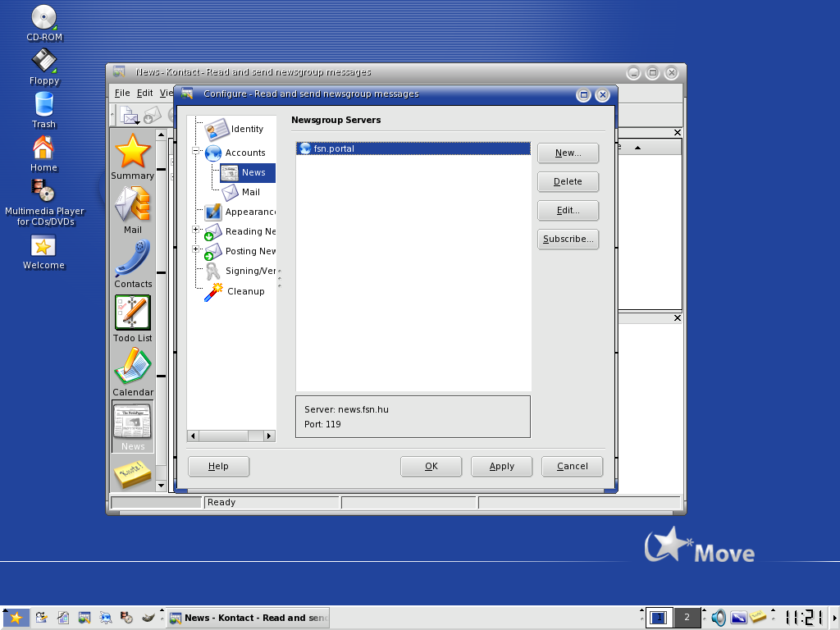This screenshot has height=630, width=840.
Task: Open the Cleanup settings page
Action: click(x=235, y=291)
